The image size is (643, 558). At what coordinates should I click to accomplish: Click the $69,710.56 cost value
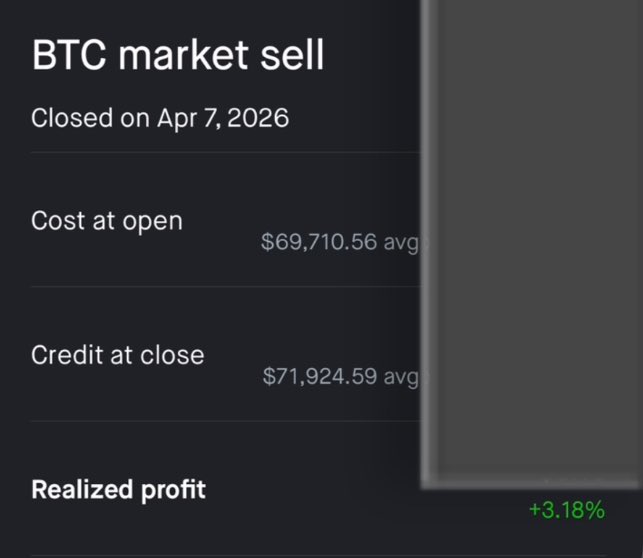(320, 243)
